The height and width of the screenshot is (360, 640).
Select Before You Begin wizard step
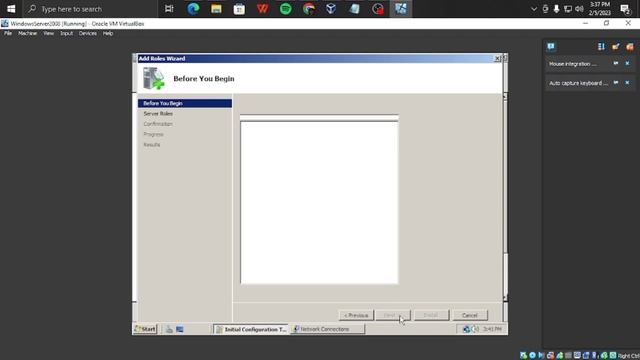pyautogui.click(x=185, y=103)
